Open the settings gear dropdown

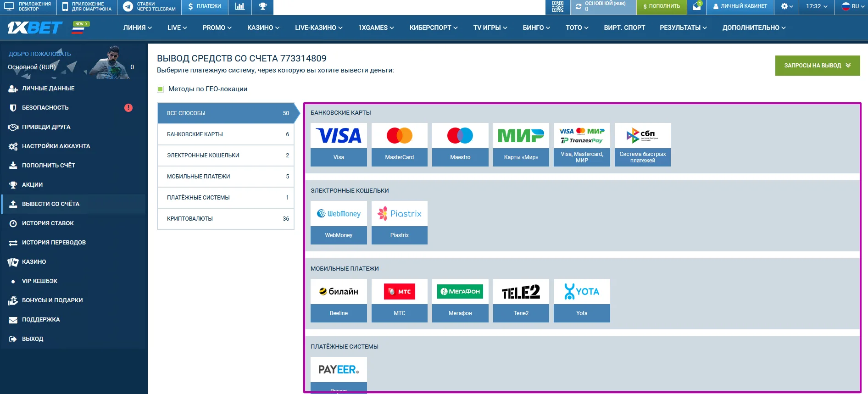pos(787,6)
